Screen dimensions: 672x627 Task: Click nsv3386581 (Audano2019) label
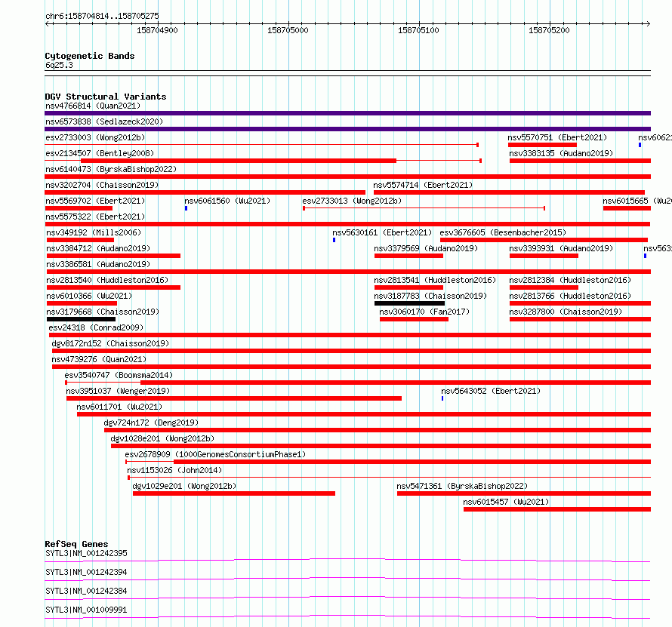98,264
